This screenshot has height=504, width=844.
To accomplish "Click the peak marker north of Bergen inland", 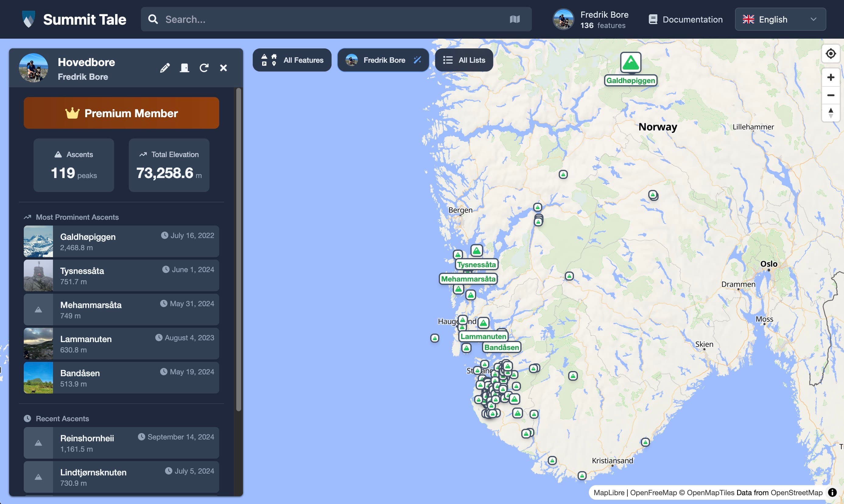I will click(563, 174).
